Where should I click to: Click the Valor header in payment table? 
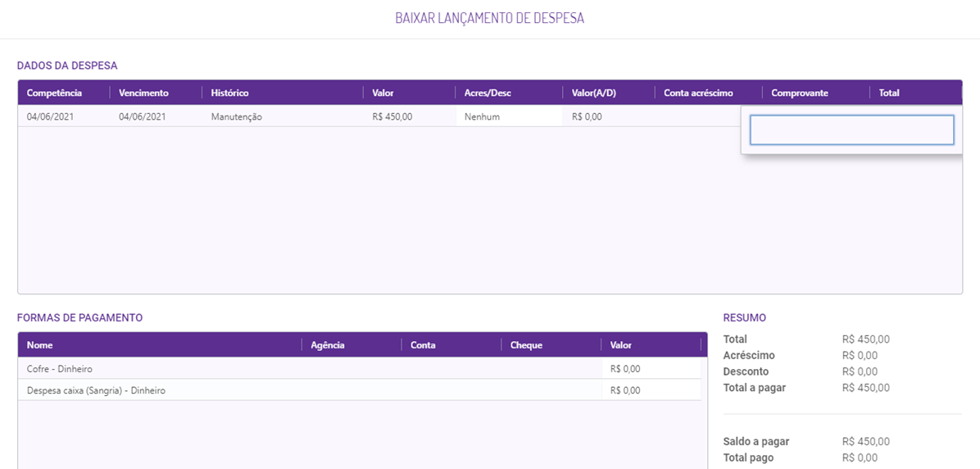[620, 345]
